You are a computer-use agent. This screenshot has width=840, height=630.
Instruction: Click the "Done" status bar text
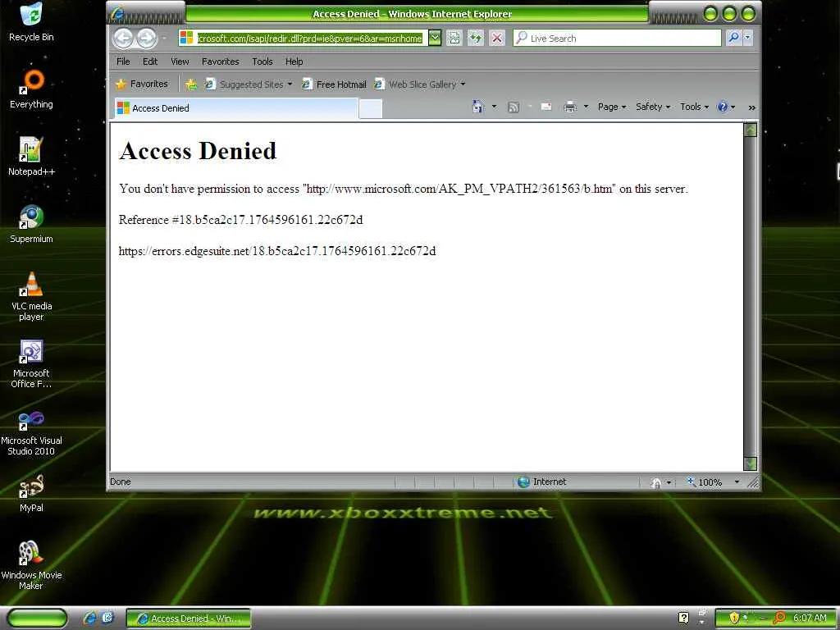pyautogui.click(x=121, y=482)
